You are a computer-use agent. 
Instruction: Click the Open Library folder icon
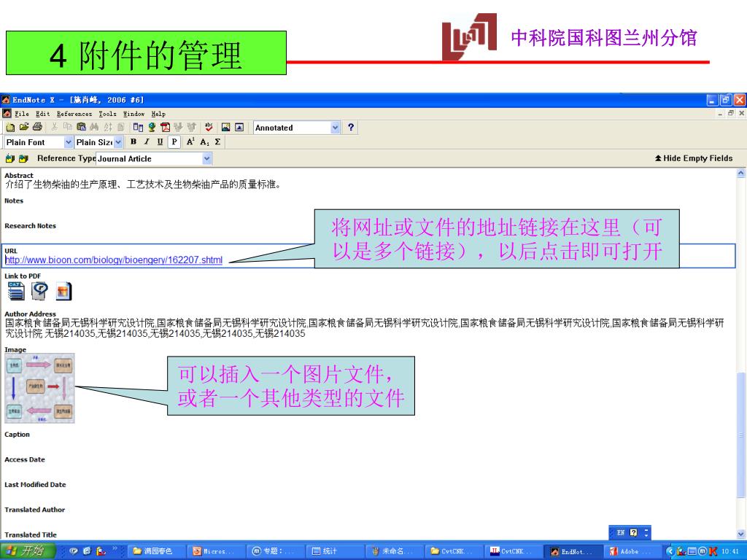pyautogui.click(x=24, y=127)
